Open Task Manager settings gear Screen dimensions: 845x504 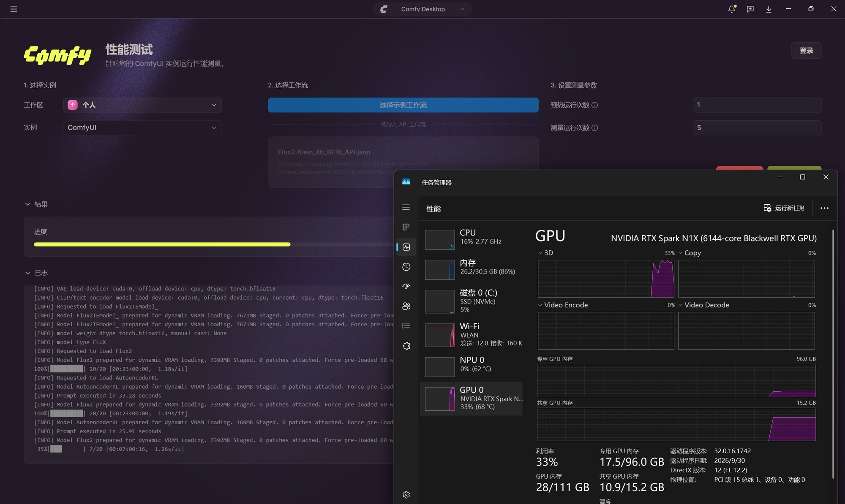[406, 495]
